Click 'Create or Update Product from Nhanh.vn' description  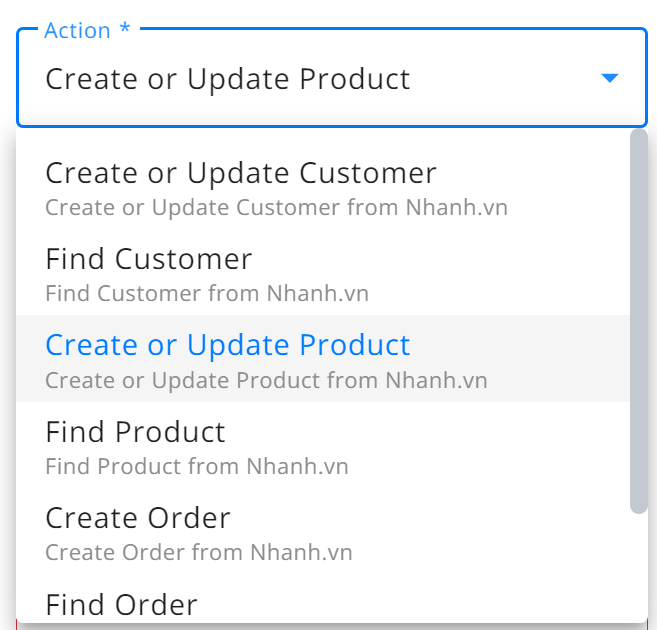pyautogui.click(x=266, y=380)
